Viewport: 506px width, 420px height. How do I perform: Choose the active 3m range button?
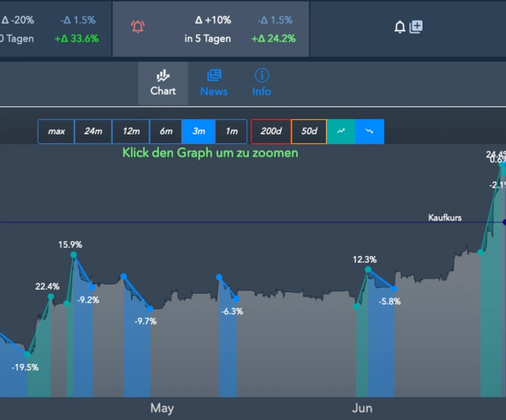198,132
